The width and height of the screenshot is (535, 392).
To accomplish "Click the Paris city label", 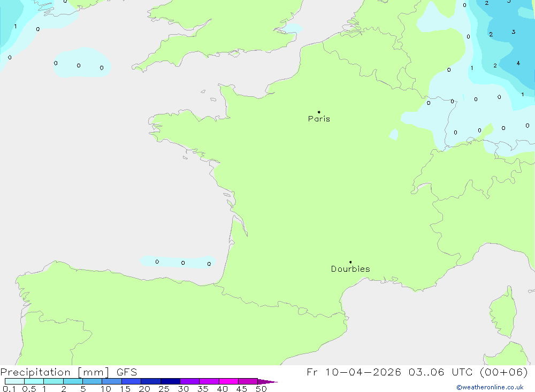I will (319, 119).
